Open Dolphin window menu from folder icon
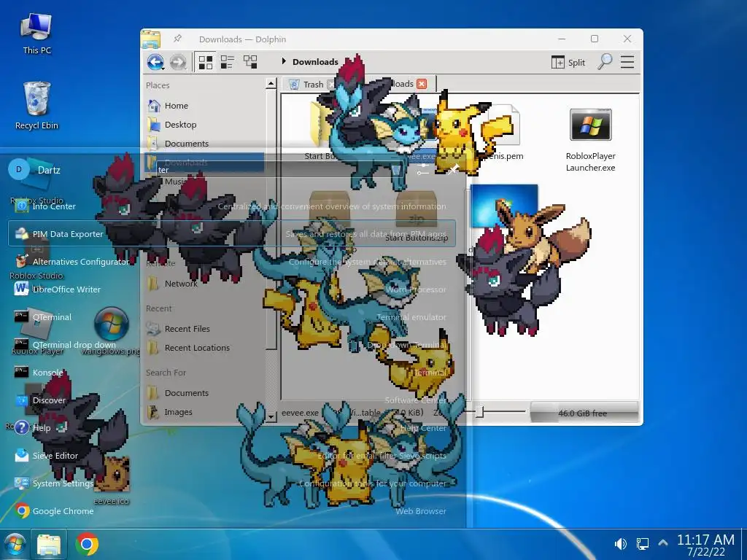747x560 pixels. point(150,39)
